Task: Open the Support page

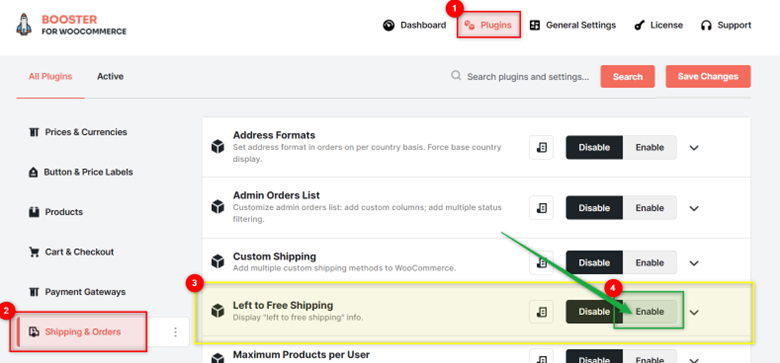Action: pos(726,25)
